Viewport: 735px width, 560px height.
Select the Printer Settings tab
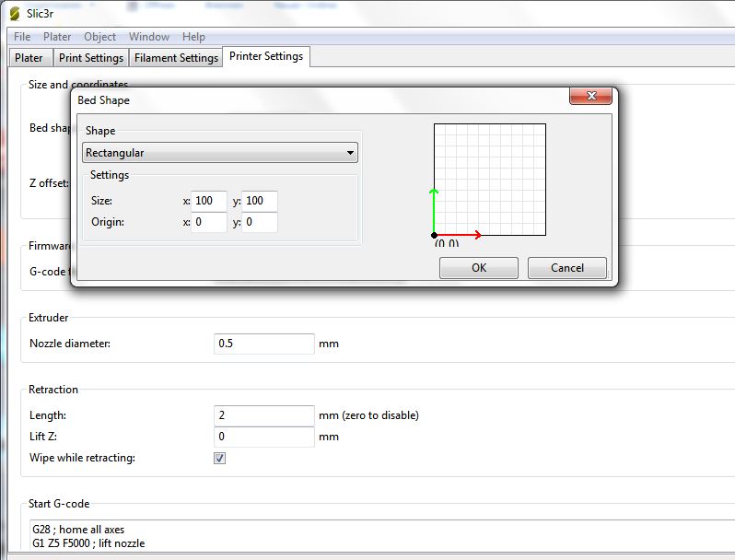pyautogui.click(x=266, y=56)
